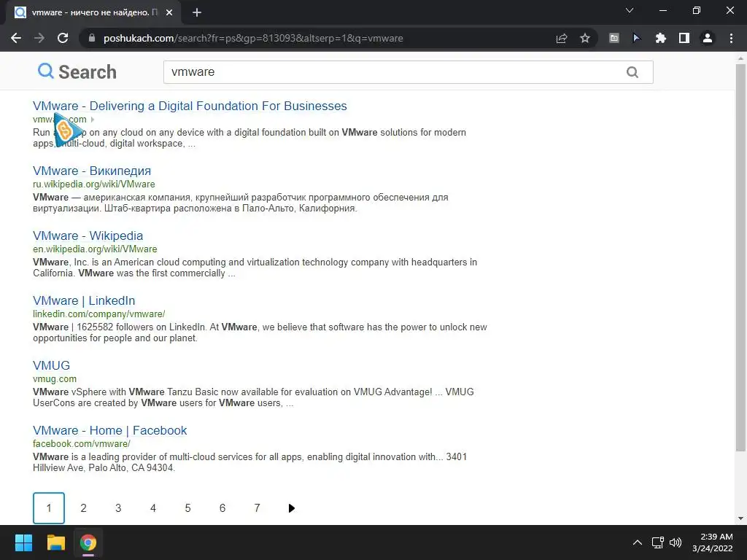Click Chrome icon on taskbar
The height and width of the screenshot is (560, 747).
click(88, 542)
